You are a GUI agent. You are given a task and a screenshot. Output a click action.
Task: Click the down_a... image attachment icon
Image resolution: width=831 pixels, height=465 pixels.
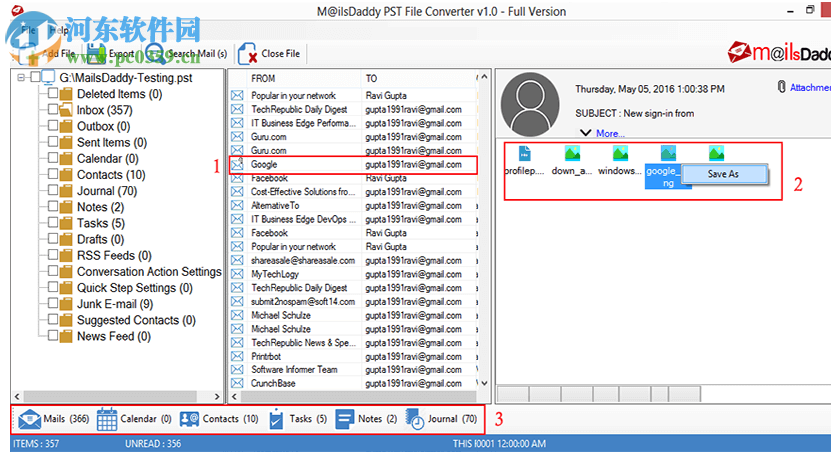tap(572, 154)
